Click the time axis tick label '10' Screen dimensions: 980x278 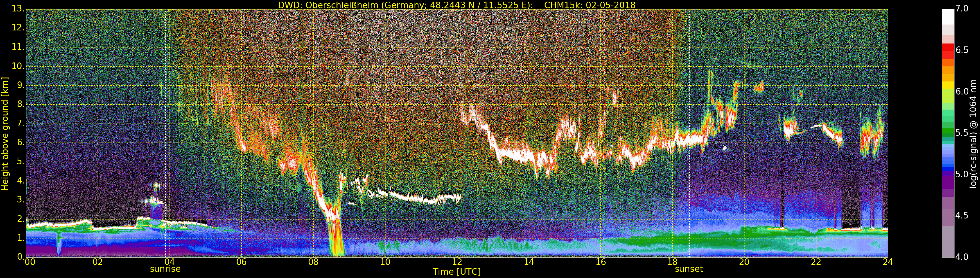(x=385, y=262)
